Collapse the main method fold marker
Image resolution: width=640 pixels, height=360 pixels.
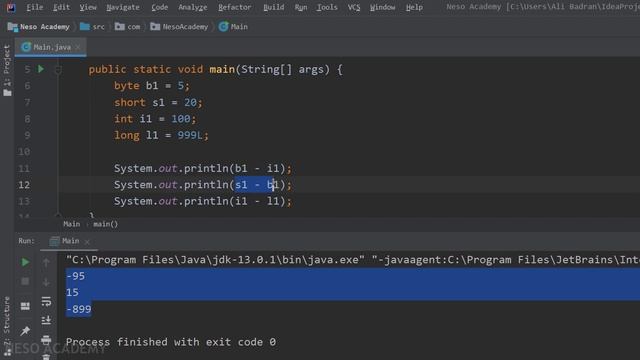coord(58,69)
